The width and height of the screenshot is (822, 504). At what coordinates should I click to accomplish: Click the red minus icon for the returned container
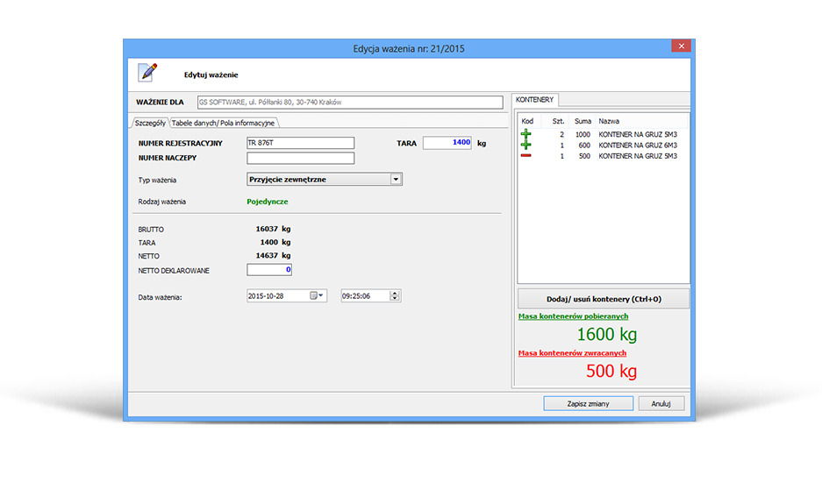[526, 156]
